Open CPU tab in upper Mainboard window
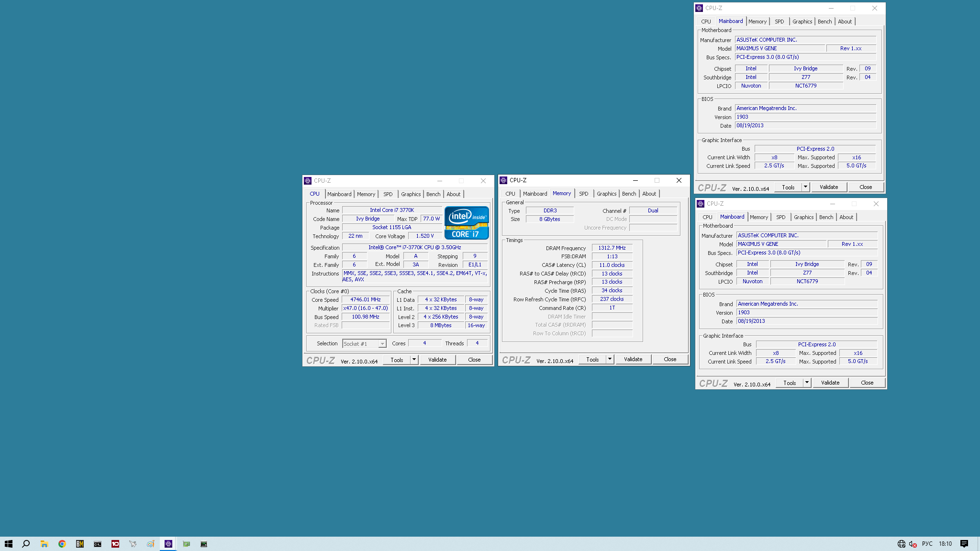 click(x=706, y=22)
